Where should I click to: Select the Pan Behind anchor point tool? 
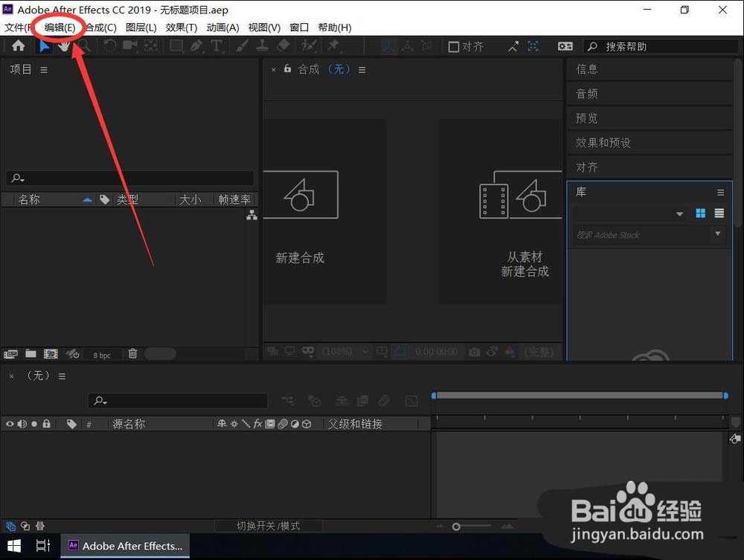click(x=151, y=46)
